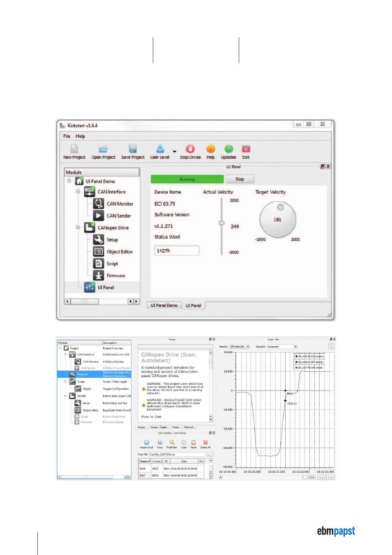Open Help menu in menu bar
Screen dimensions: 392x555
[x=80, y=136]
